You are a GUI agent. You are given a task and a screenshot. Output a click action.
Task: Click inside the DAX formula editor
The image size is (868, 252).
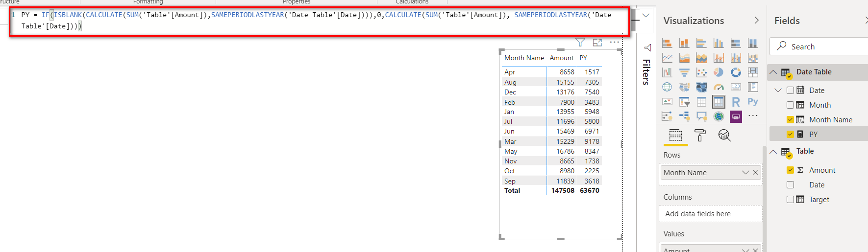point(319,21)
